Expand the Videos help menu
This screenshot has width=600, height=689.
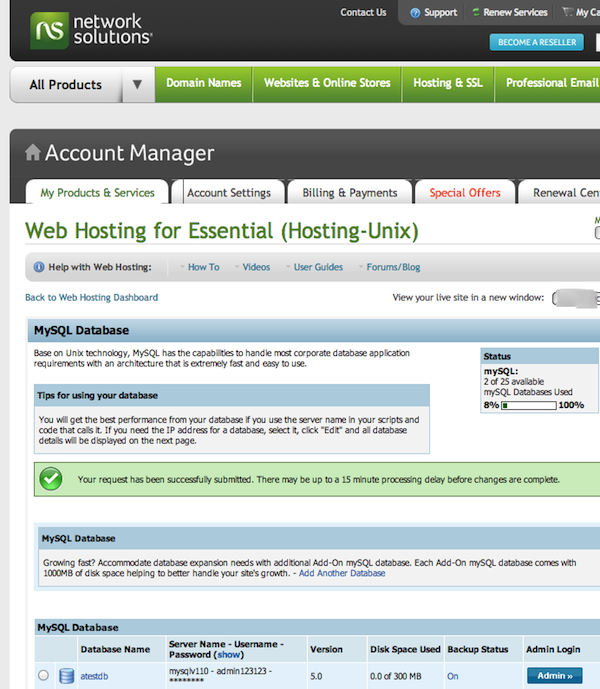point(255,267)
